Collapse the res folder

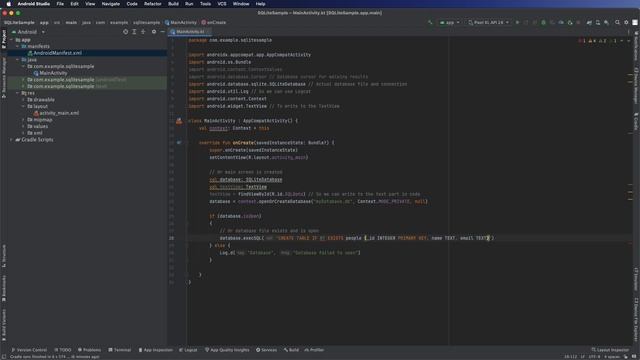click(x=18, y=93)
